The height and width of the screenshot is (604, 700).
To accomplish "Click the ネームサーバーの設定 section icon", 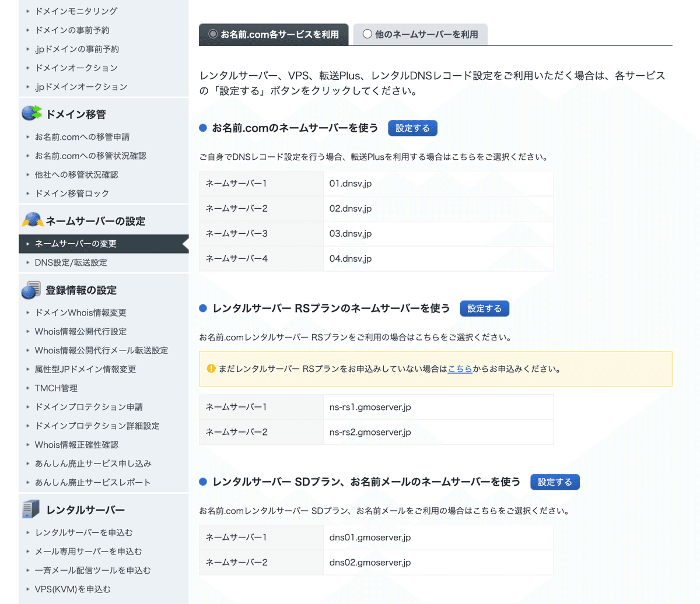I will [33, 220].
